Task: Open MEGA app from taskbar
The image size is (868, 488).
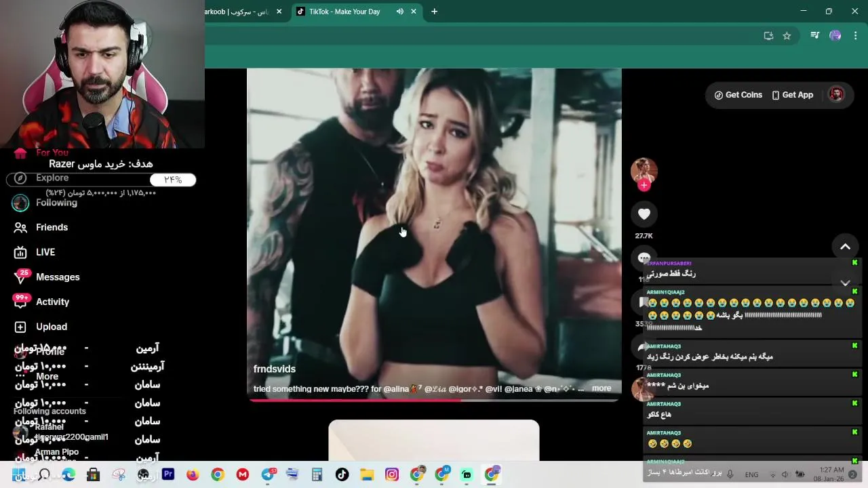Action: click(x=243, y=474)
